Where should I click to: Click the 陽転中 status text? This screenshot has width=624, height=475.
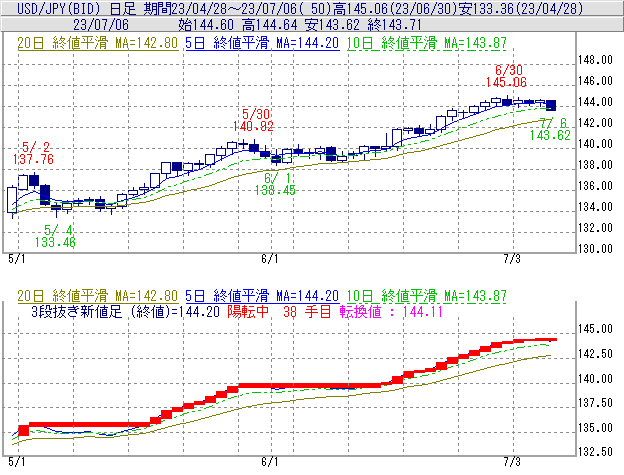point(248,311)
